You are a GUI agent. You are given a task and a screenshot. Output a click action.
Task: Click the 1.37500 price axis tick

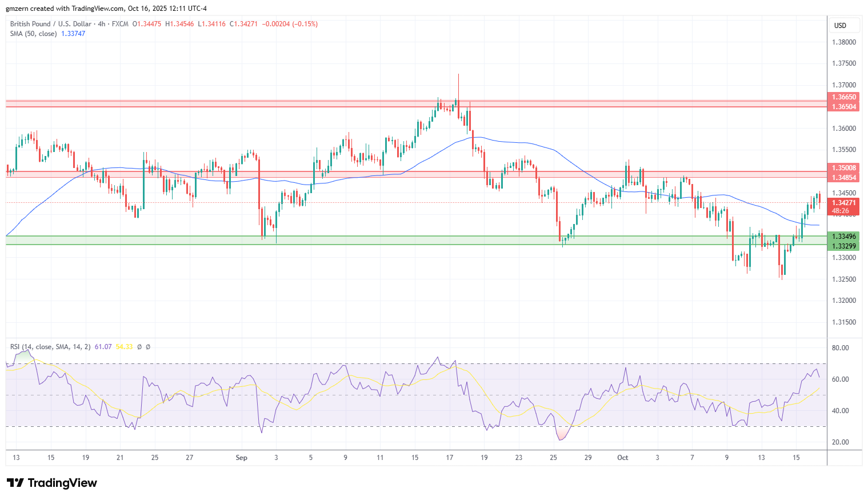(843, 63)
